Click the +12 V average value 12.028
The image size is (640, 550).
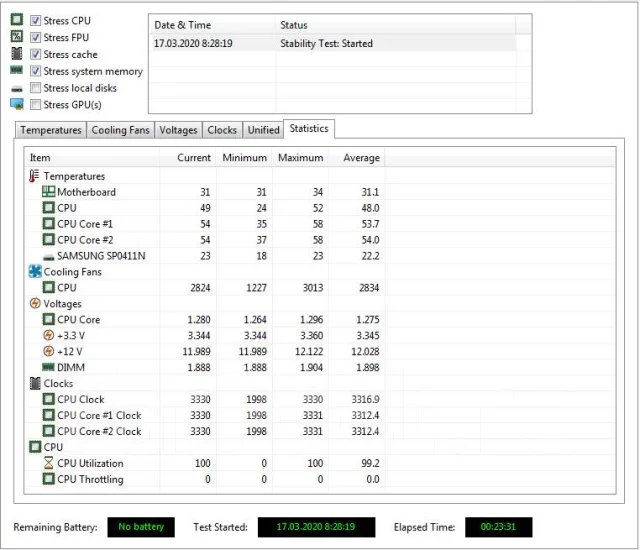(x=365, y=351)
